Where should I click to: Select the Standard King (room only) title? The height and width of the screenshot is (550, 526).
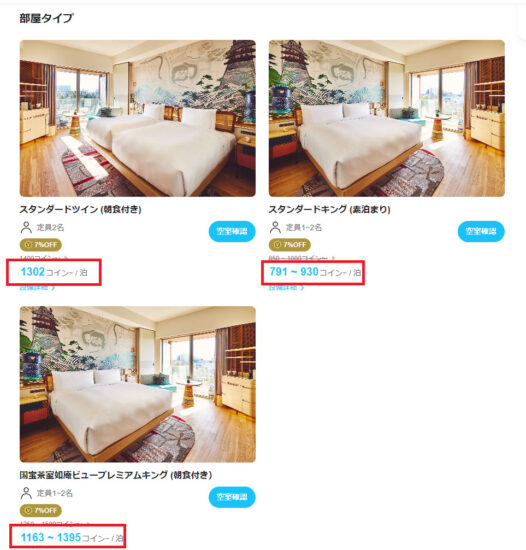click(329, 209)
